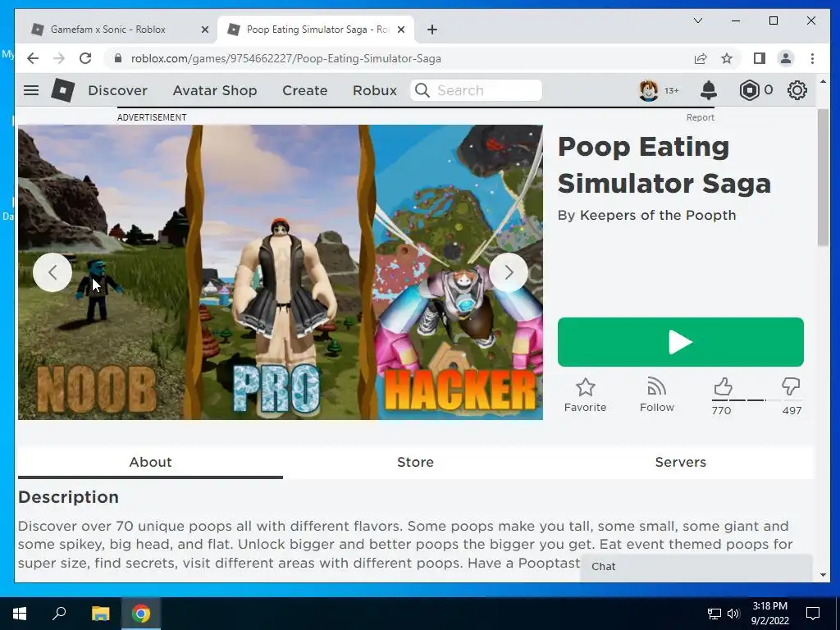The height and width of the screenshot is (630, 840).
Task: Open Create in the navigation bar
Action: pos(305,90)
